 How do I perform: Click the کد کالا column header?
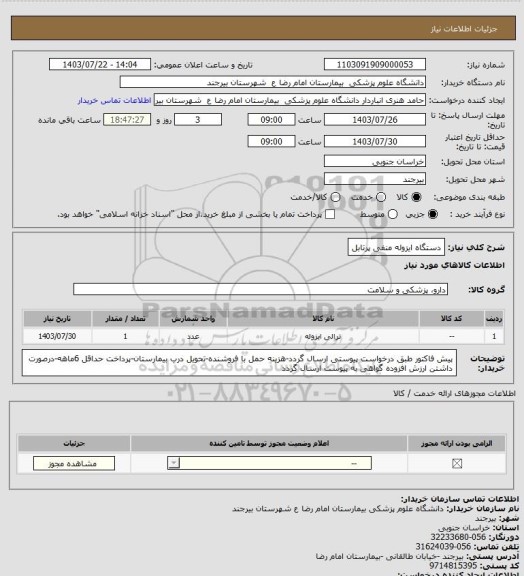[x=451, y=319]
